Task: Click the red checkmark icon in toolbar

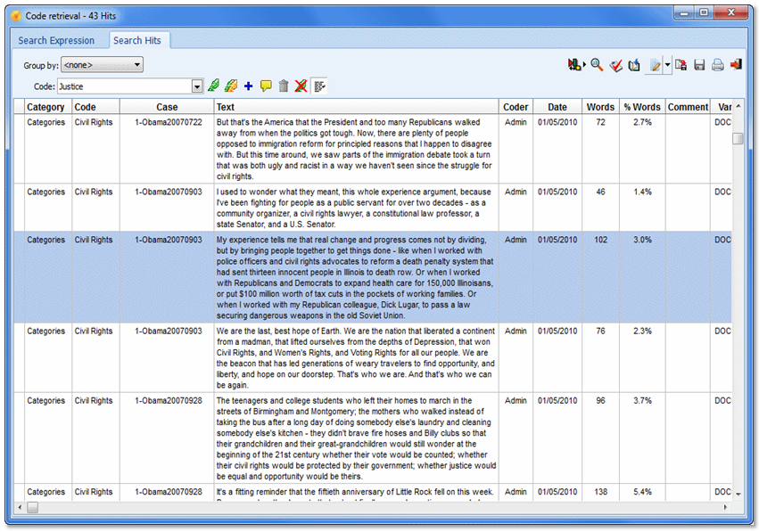Action: click(x=615, y=65)
